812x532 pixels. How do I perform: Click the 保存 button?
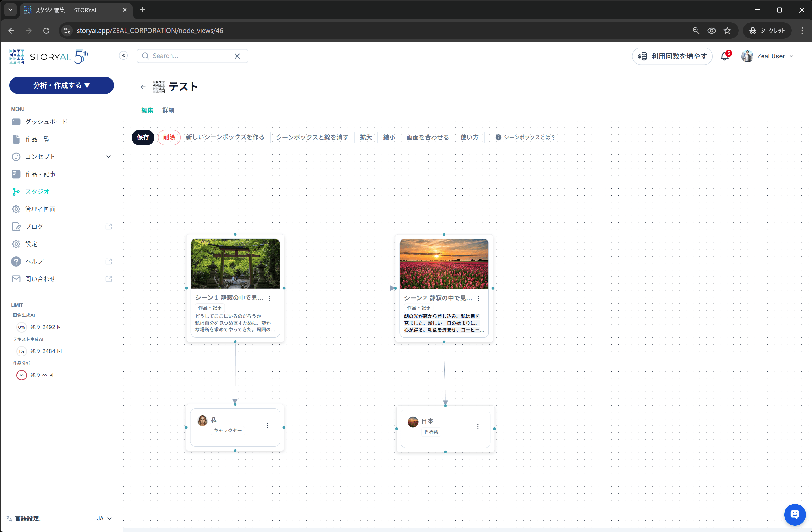143,137
